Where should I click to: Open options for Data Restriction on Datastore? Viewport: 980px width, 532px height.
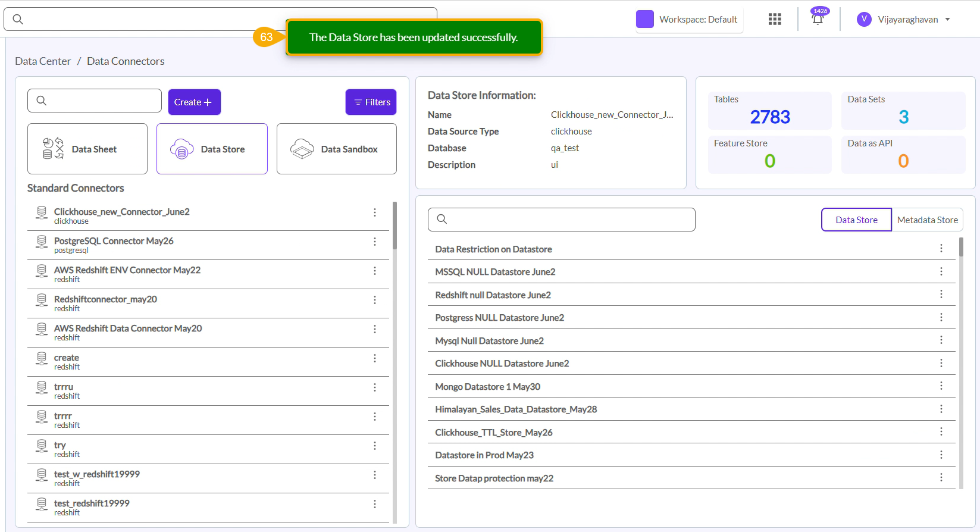click(x=941, y=249)
